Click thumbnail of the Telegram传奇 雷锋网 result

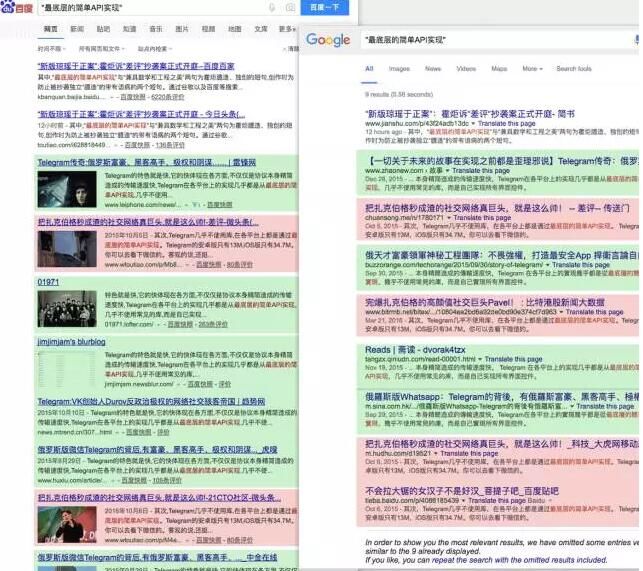click(x=67, y=189)
